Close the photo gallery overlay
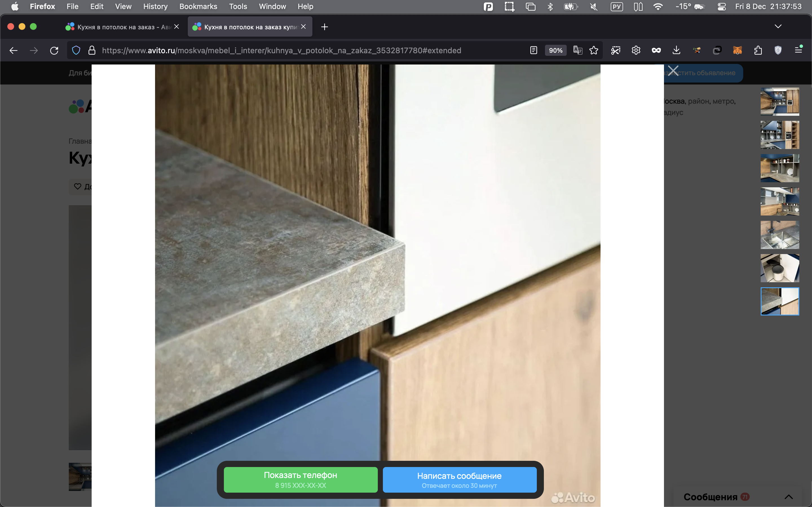 click(673, 71)
